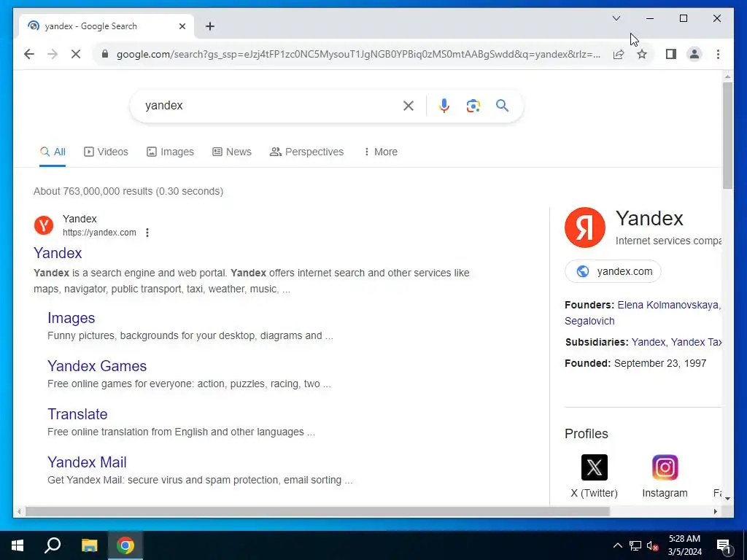This screenshot has width=747, height=560.
Task: Click the Chrome taskbar icon
Action: coord(125,545)
